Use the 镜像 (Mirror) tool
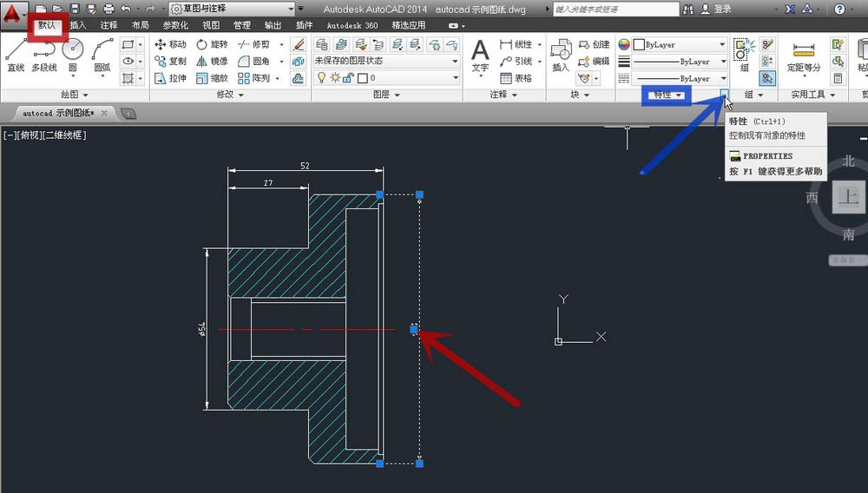The image size is (868, 493). tap(213, 61)
